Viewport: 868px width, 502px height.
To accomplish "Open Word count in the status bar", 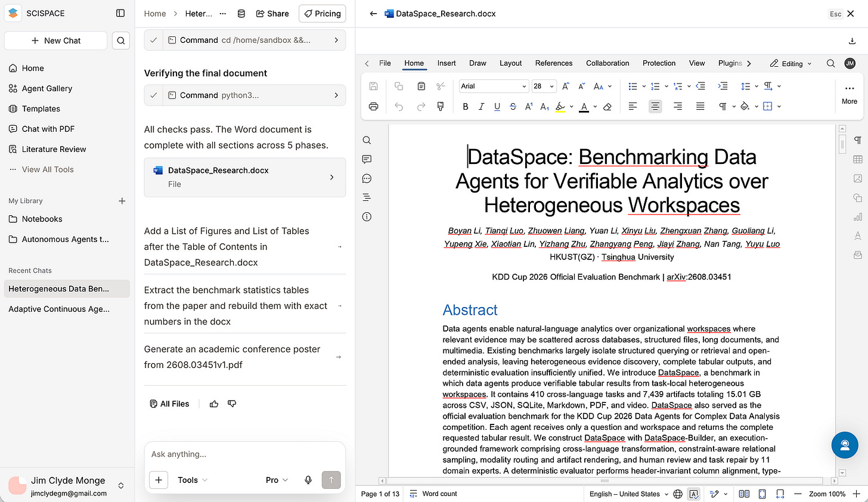I will (x=433, y=494).
